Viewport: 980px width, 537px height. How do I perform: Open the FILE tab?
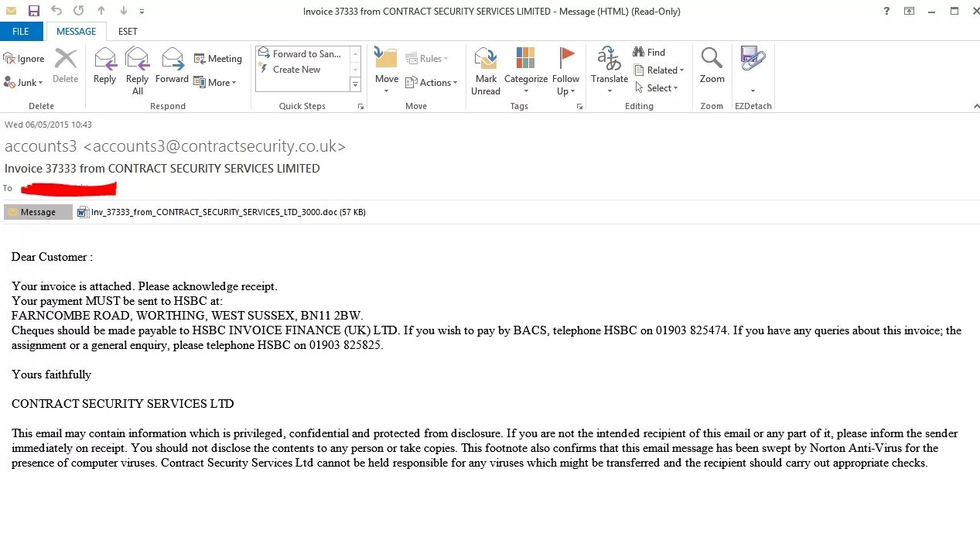[x=21, y=31]
